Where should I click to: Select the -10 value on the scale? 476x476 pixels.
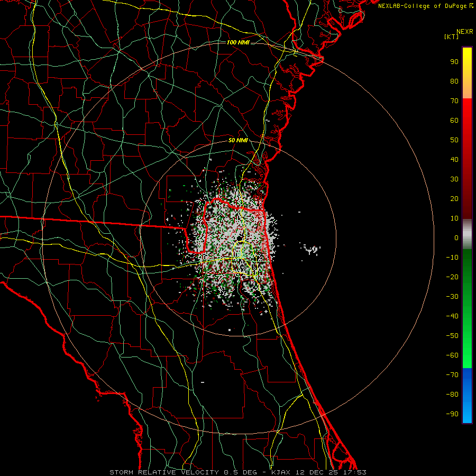point(452,258)
